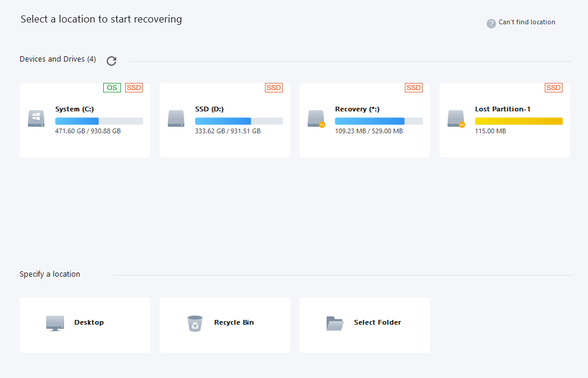The width and height of the screenshot is (588, 378).
Task: Click the System (C:) Windows drive icon
Action: [36, 118]
